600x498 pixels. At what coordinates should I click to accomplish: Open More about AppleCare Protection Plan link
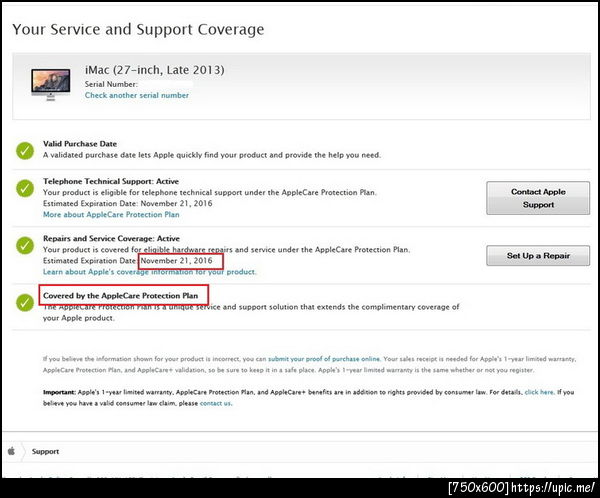pyautogui.click(x=111, y=214)
